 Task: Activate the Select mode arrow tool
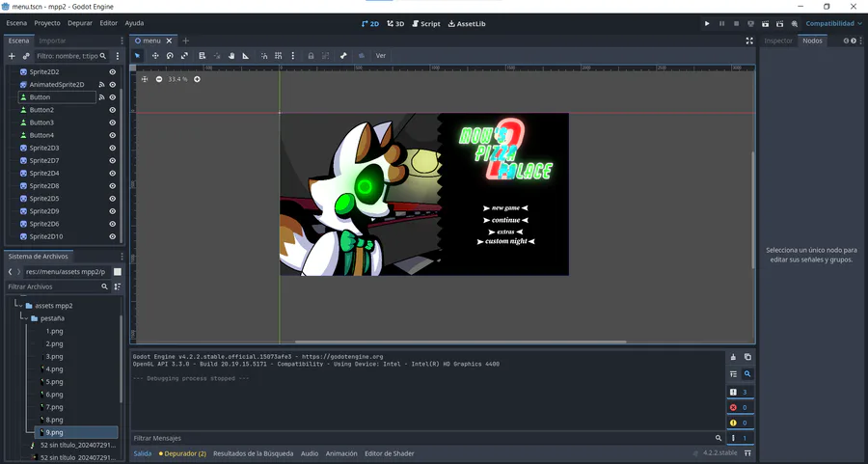(x=137, y=55)
